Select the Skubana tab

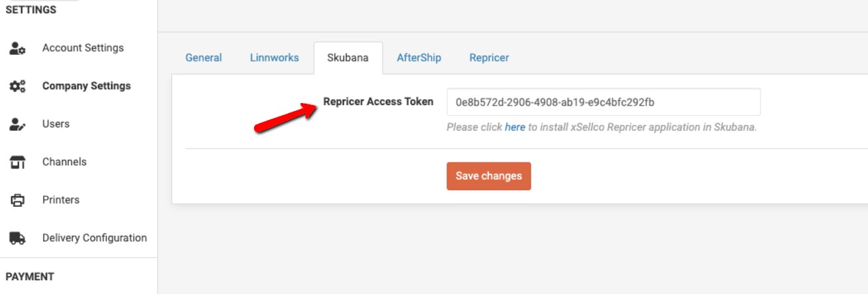(349, 58)
